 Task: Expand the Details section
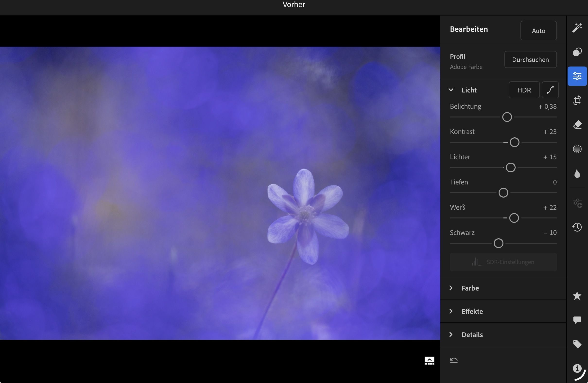(x=451, y=335)
